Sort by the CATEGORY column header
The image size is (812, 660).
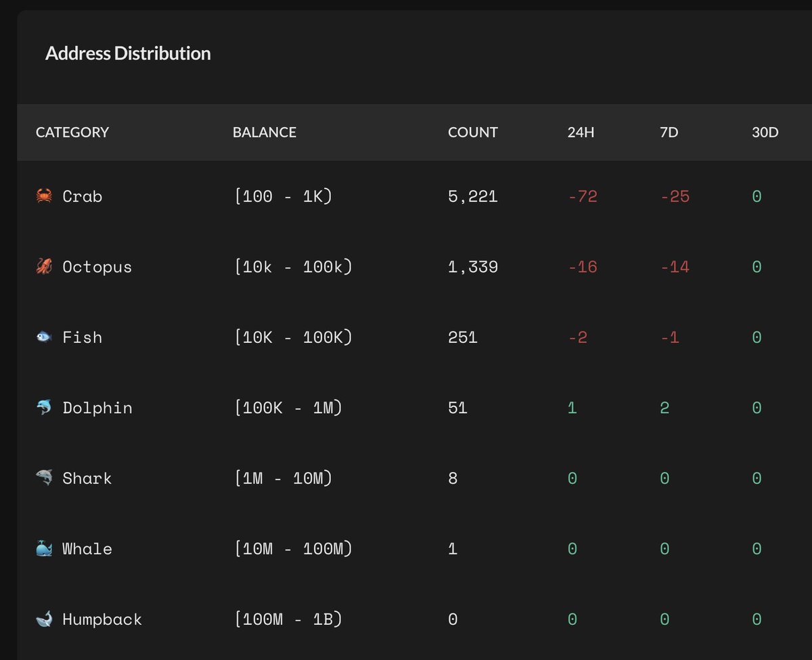(72, 133)
